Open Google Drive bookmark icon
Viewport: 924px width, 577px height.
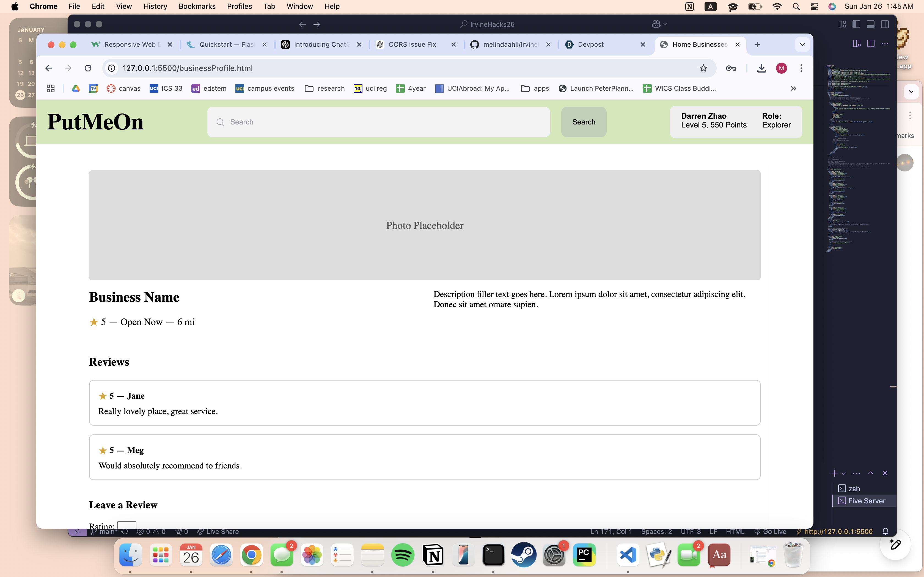point(76,88)
